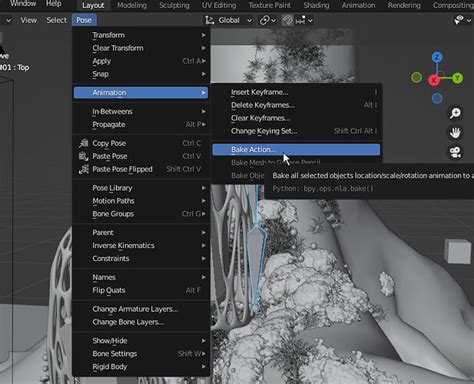Click the Paste Pose Flipped icon
The image size is (474, 384).
tap(83, 169)
